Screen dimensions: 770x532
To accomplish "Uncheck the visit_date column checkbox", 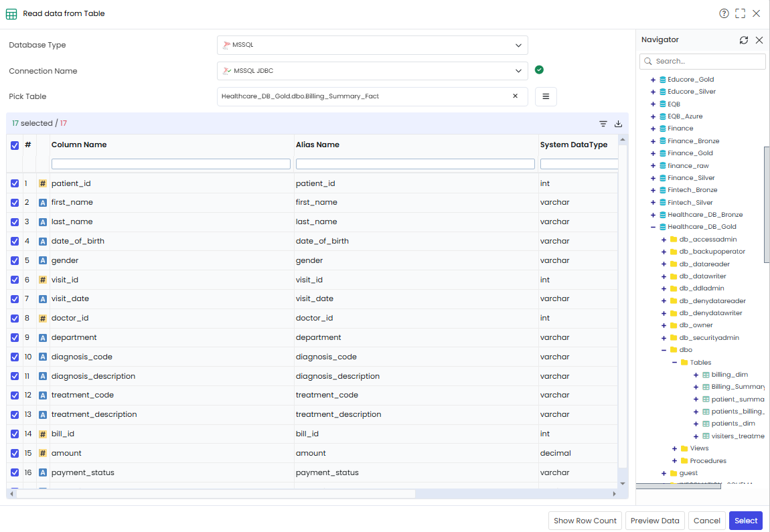I will [x=15, y=299].
